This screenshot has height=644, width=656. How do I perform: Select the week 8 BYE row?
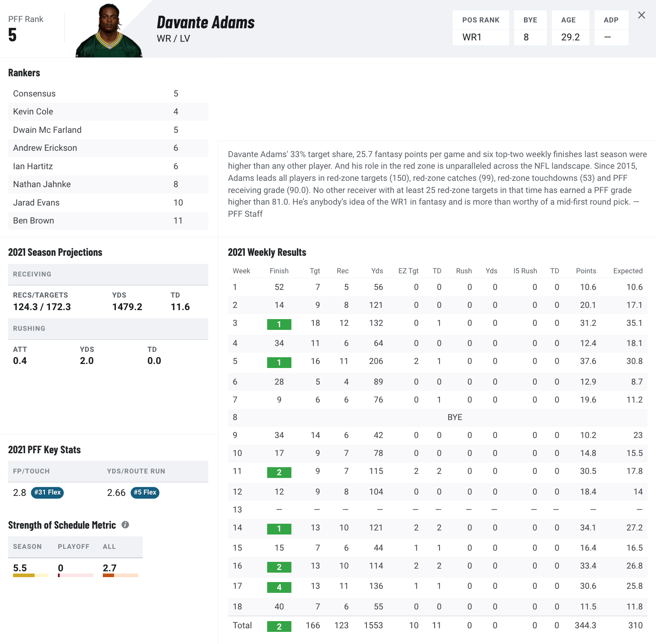point(438,417)
